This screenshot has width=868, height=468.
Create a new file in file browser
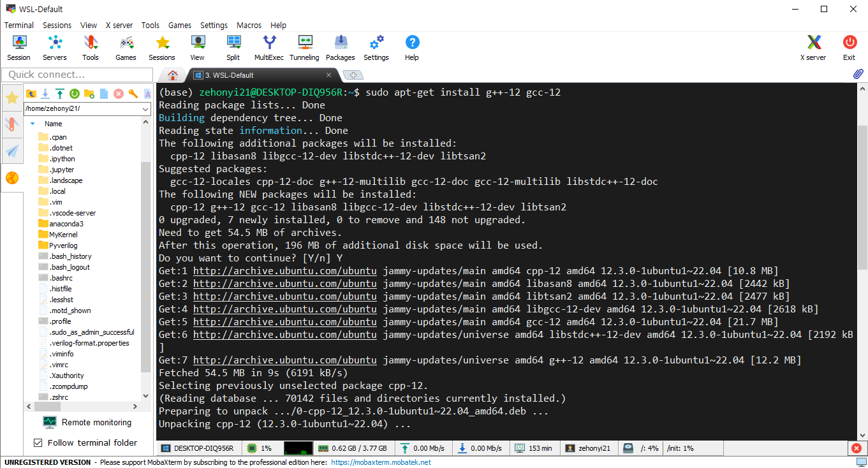pos(104,94)
